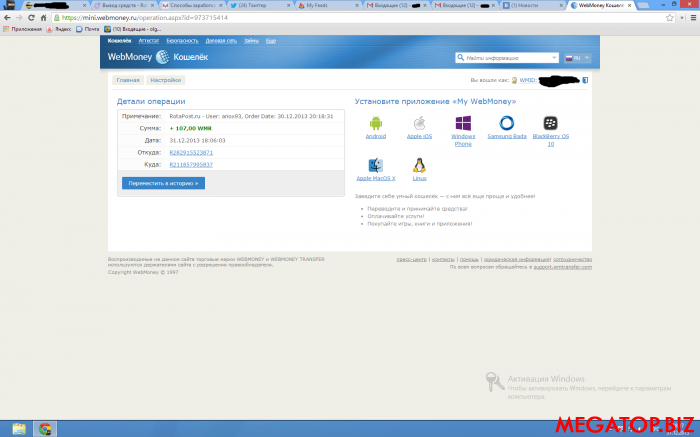Click the RotaPost.ru note text
Viewport: 700px width, 437px height.
pyautogui.click(x=251, y=117)
